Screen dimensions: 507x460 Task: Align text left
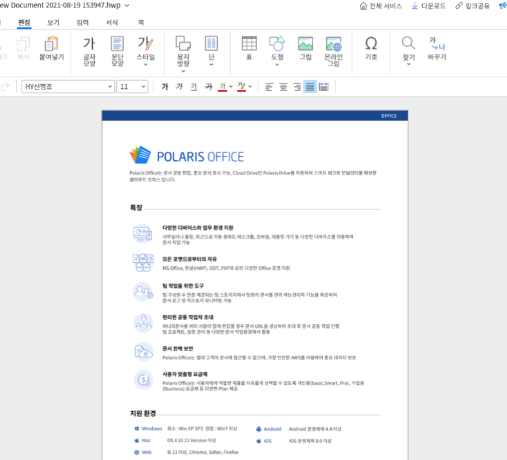pyautogui.click(x=269, y=87)
